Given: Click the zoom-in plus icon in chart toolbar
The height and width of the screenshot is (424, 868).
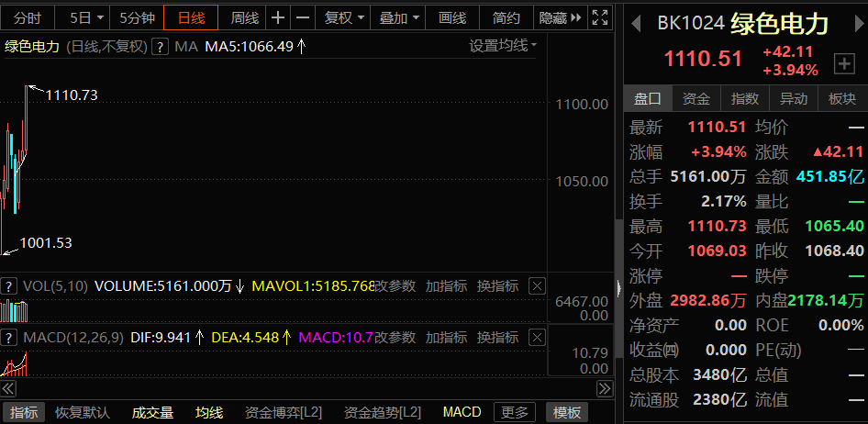Looking at the screenshot, I should [x=279, y=17].
